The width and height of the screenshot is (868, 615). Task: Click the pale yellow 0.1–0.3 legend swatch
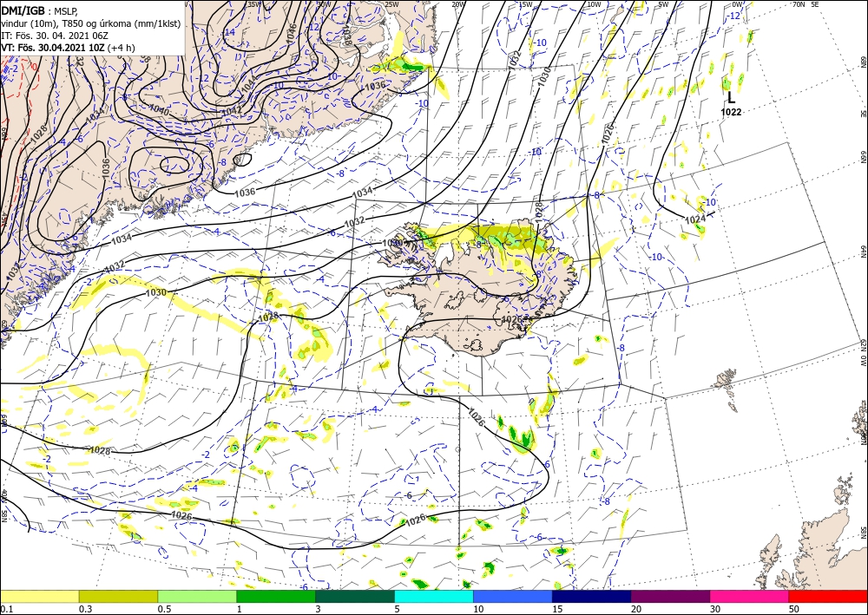pyautogui.click(x=39, y=596)
